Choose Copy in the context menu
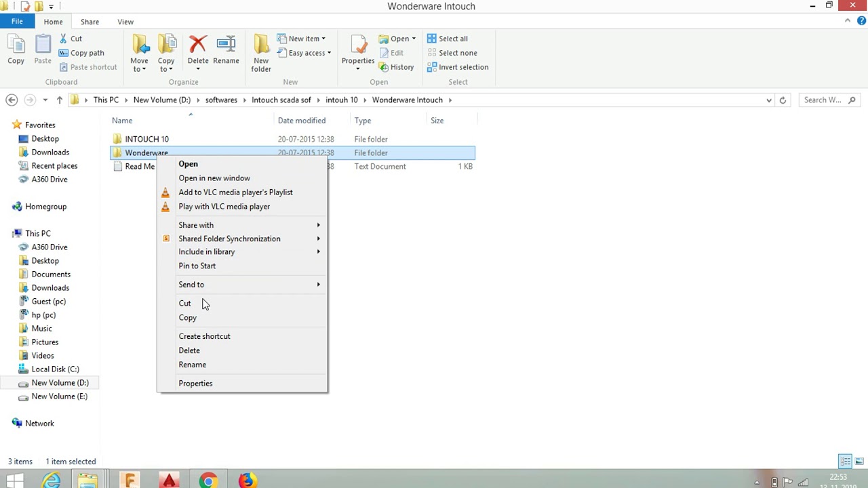Viewport: 868px width, 488px height. 187,318
